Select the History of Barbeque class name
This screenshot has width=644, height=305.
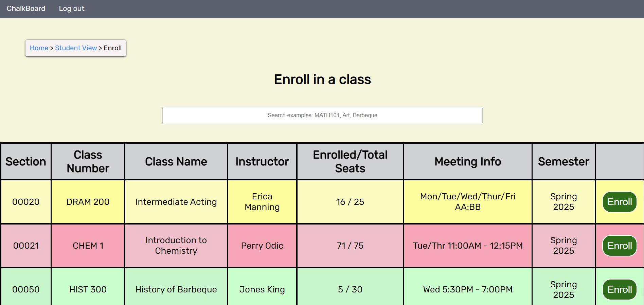click(x=176, y=289)
